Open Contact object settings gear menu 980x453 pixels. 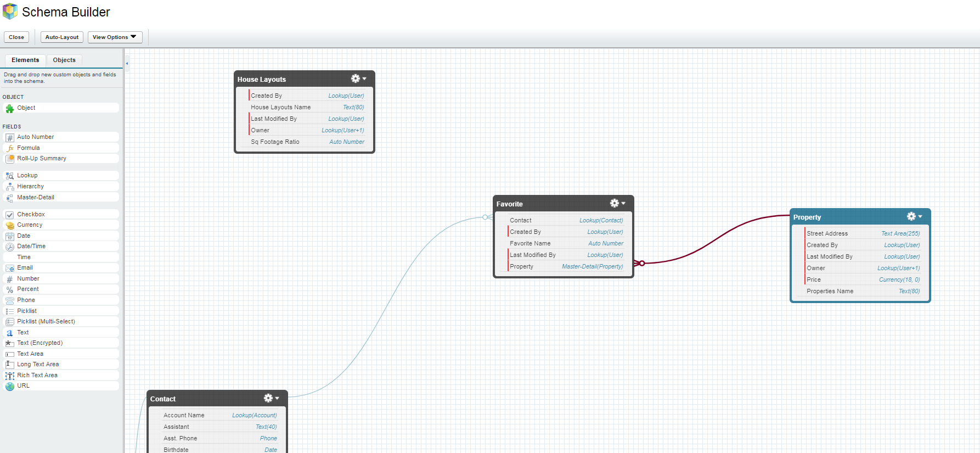[271, 398]
